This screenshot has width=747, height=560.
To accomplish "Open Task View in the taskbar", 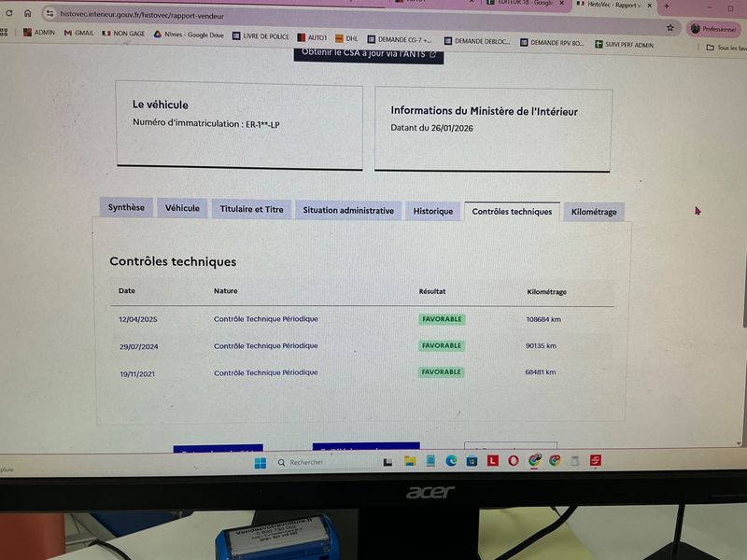I will tap(388, 462).
